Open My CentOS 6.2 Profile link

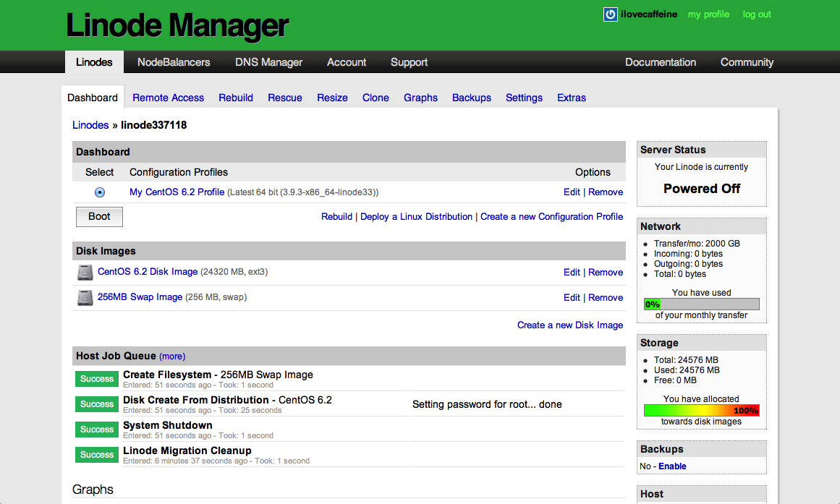[x=177, y=192]
